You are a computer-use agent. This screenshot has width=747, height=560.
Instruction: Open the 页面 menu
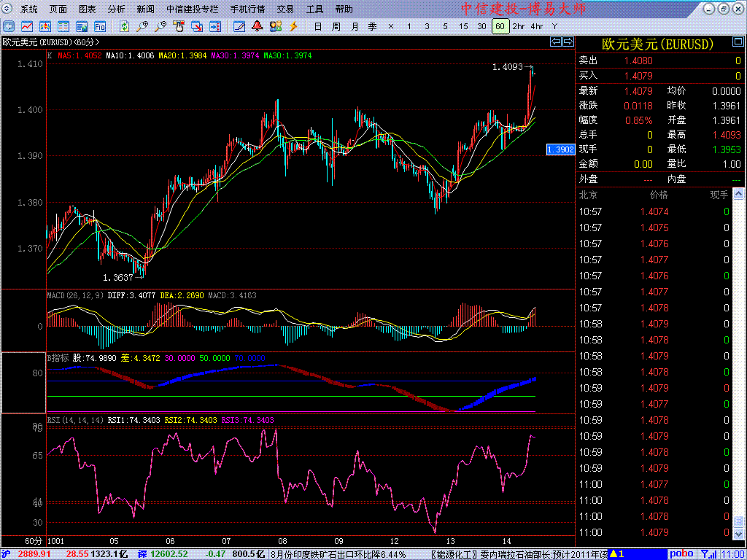coord(58,9)
